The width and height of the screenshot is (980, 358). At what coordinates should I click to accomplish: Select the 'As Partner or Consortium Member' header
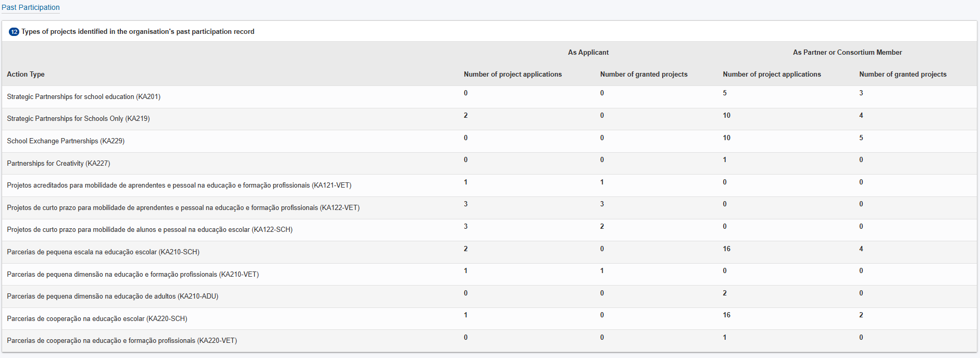coord(848,52)
